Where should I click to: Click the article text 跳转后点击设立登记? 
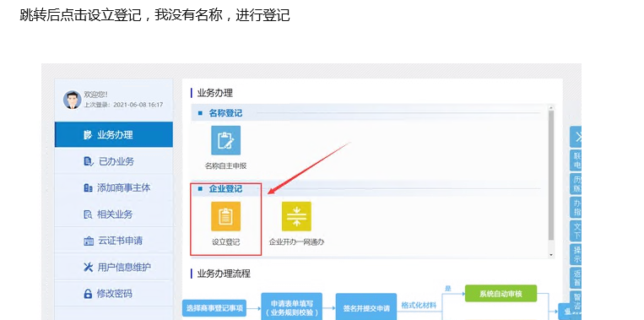[x=80, y=15]
